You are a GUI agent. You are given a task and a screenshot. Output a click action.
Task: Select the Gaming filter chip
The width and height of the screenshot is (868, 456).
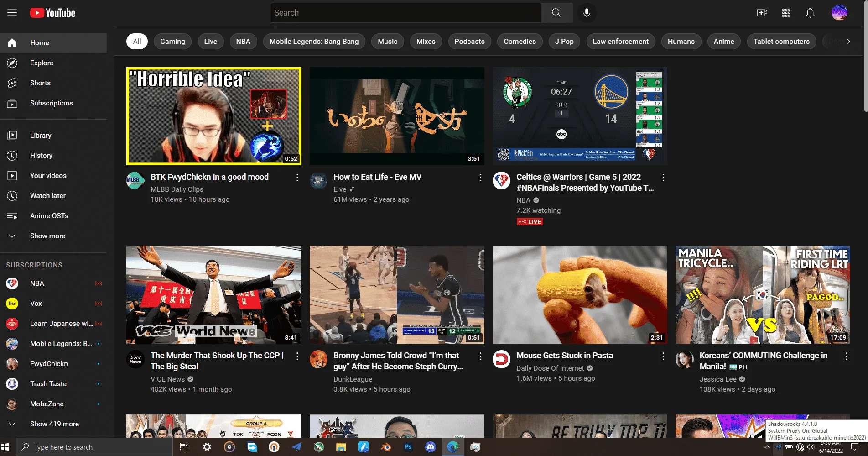click(x=172, y=42)
